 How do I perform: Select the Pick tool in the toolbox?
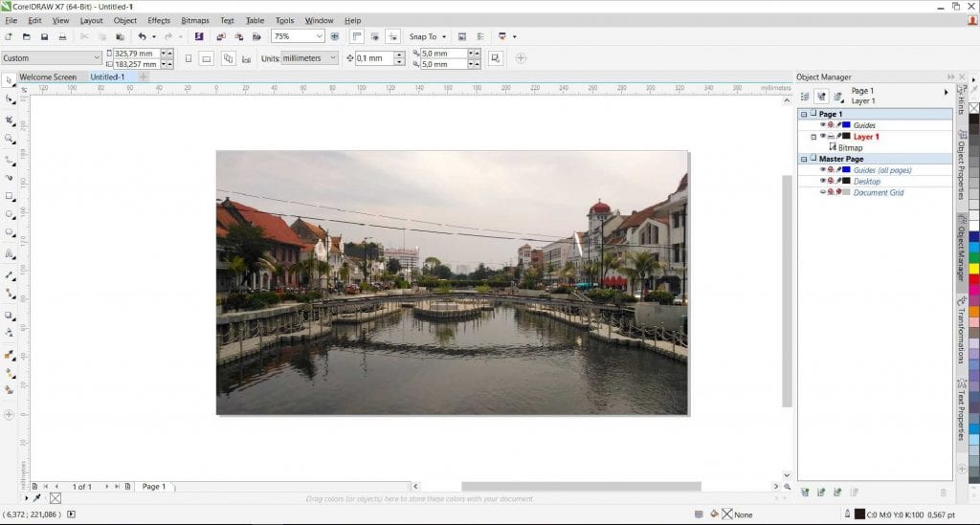pos(9,81)
